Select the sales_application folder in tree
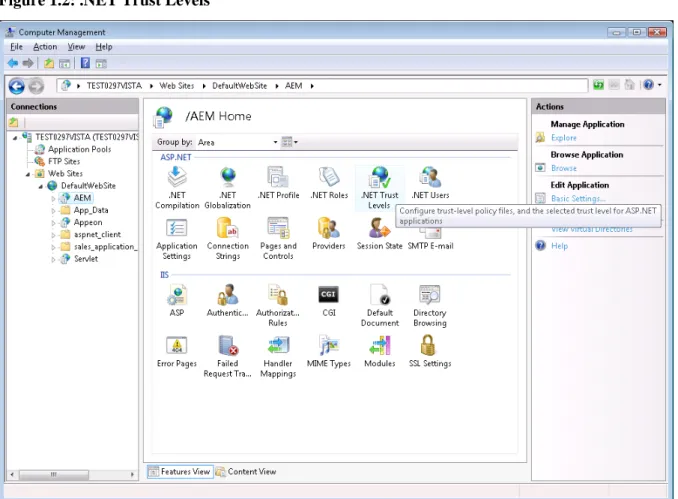The width and height of the screenshot is (678, 499). point(105,246)
